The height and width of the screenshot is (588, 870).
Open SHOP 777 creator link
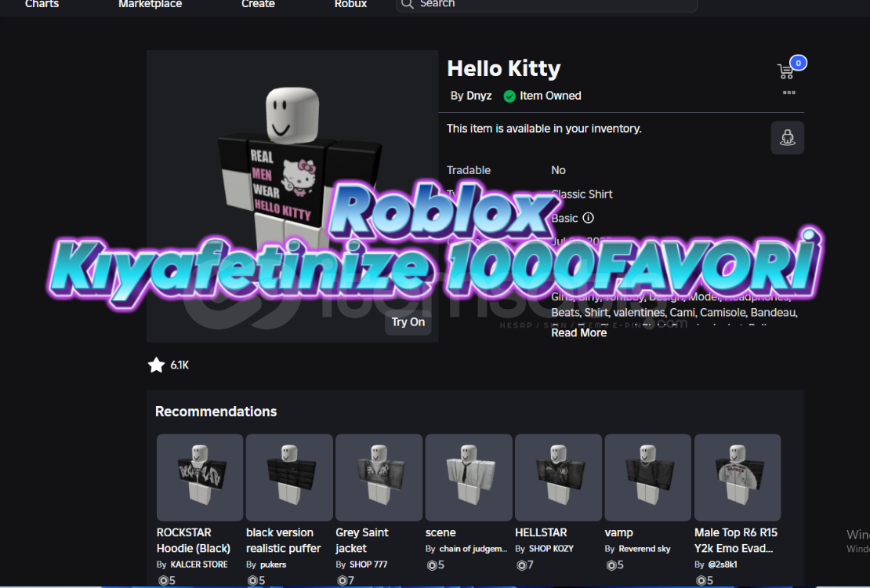[368, 564]
